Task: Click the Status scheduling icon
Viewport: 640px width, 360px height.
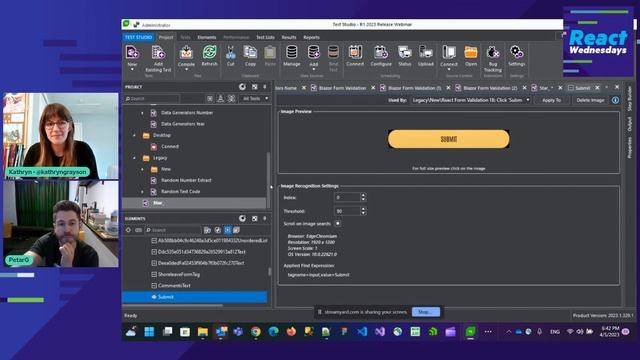Action: coord(404,52)
